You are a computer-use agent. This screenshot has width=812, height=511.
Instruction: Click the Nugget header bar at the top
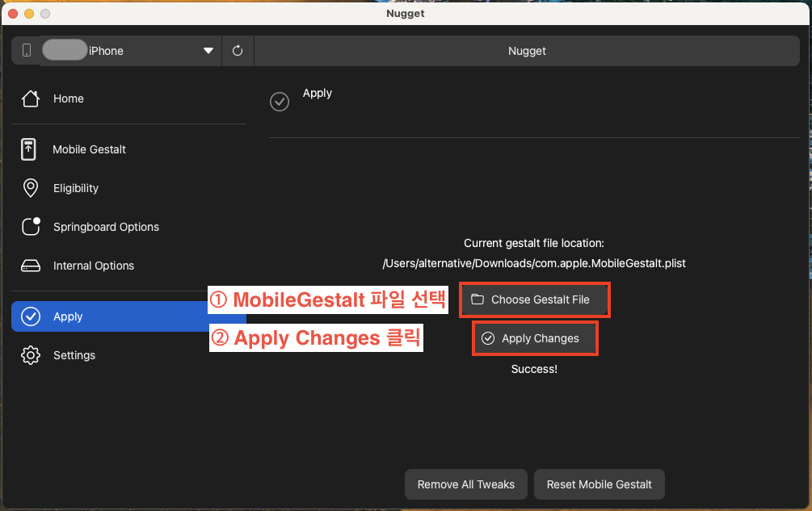[x=527, y=50]
